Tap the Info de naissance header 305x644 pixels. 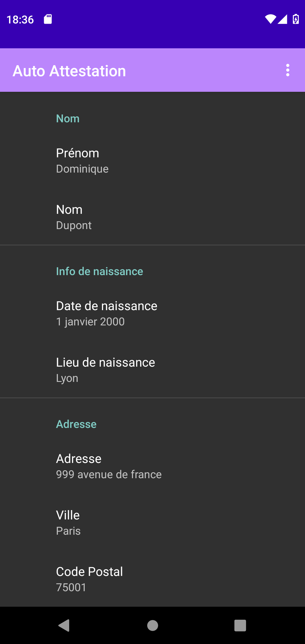pyautogui.click(x=99, y=271)
